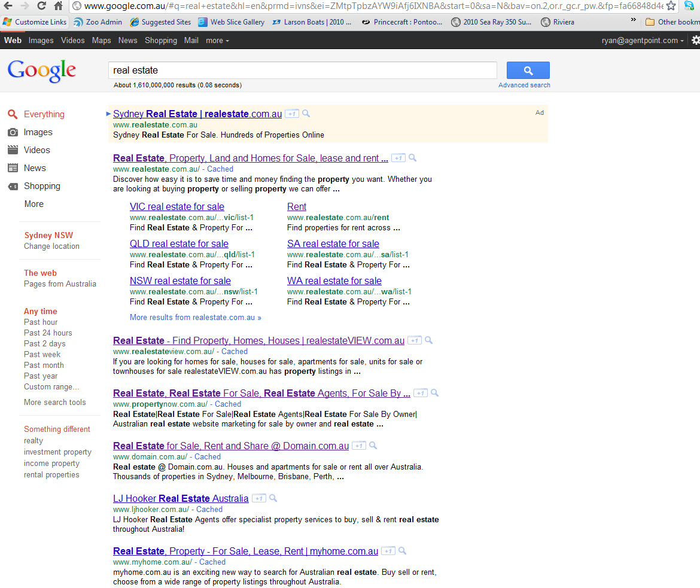Click the blue search magnifier button
The image size is (700, 588).
528,71
